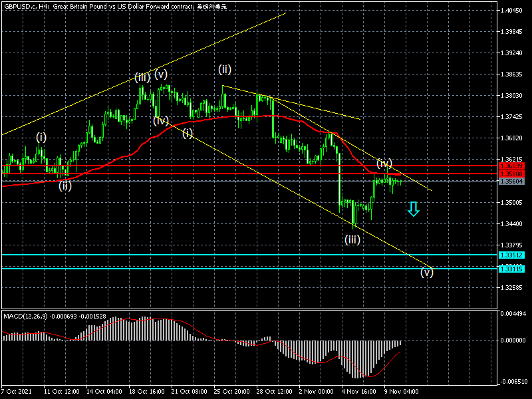Select the cyan horizontal line at 1.33512
Viewport: 532px width, 399px height.
(249, 255)
